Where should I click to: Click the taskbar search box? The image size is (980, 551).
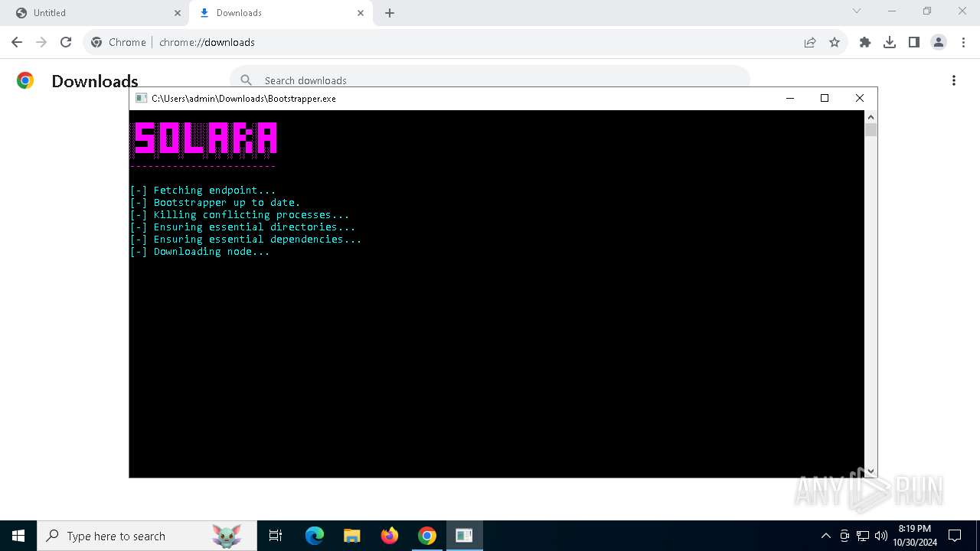[145, 536]
